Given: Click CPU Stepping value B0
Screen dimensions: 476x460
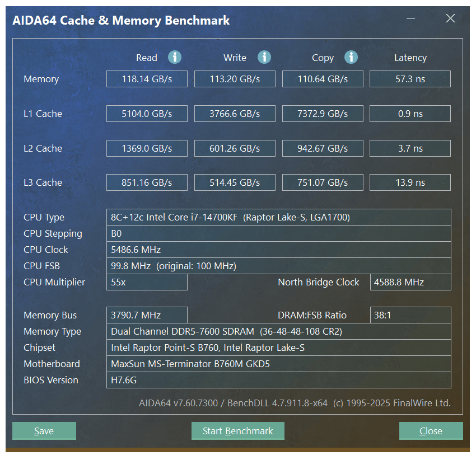Looking at the screenshot, I should click(x=279, y=233).
